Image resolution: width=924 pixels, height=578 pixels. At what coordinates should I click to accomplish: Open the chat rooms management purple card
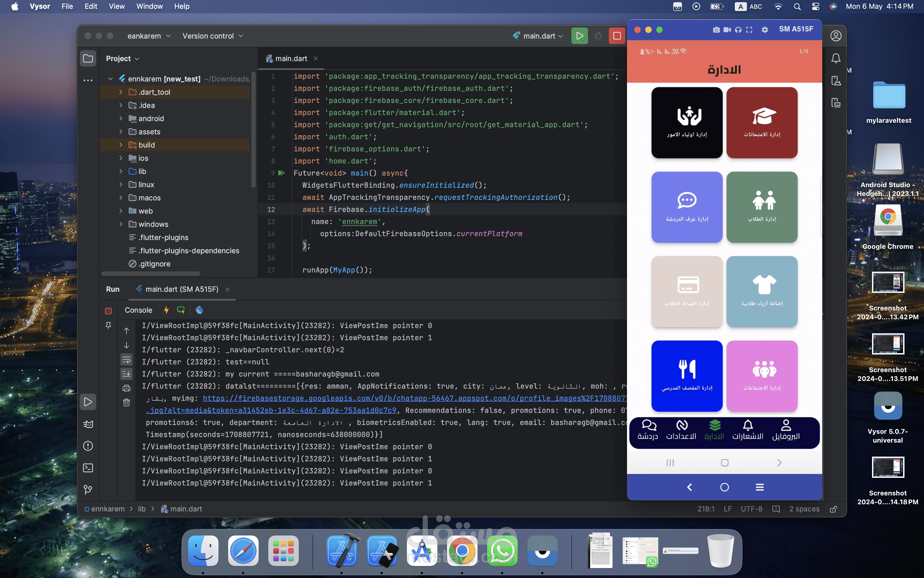[x=687, y=207]
